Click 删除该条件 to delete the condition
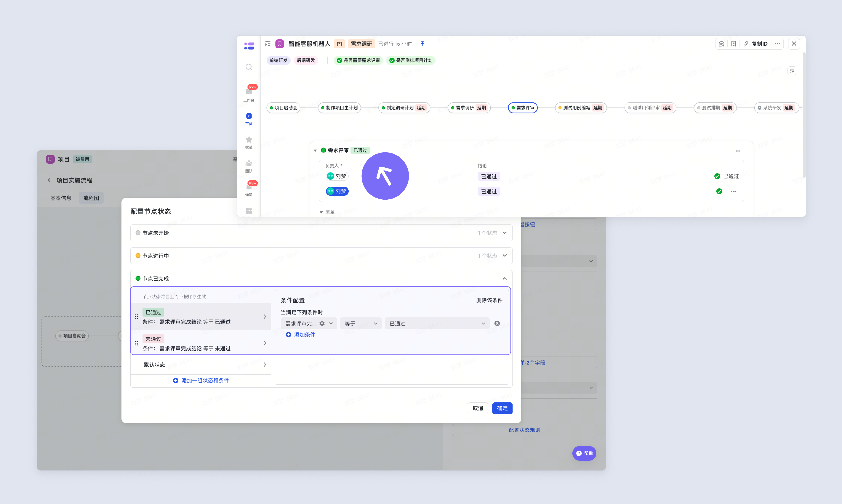The height and width of the screenshot is (504, 842). click(x=489, y=300)
